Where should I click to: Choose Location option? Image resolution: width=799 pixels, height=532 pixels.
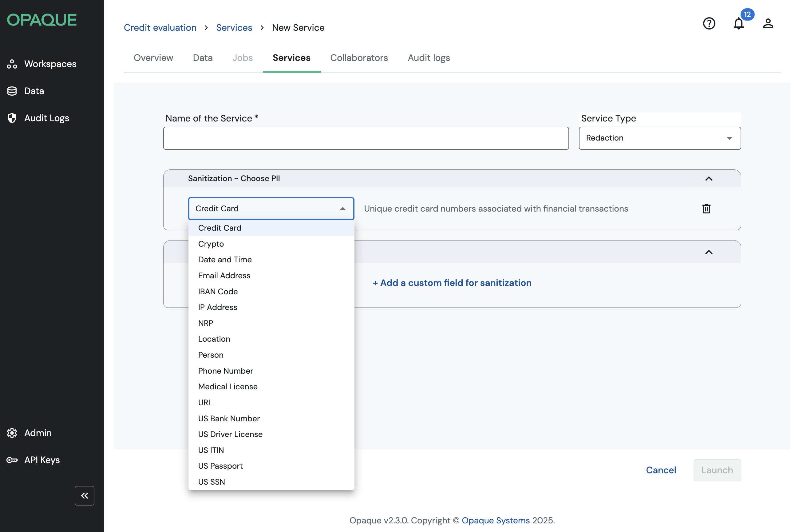click(x=271, y=339)
